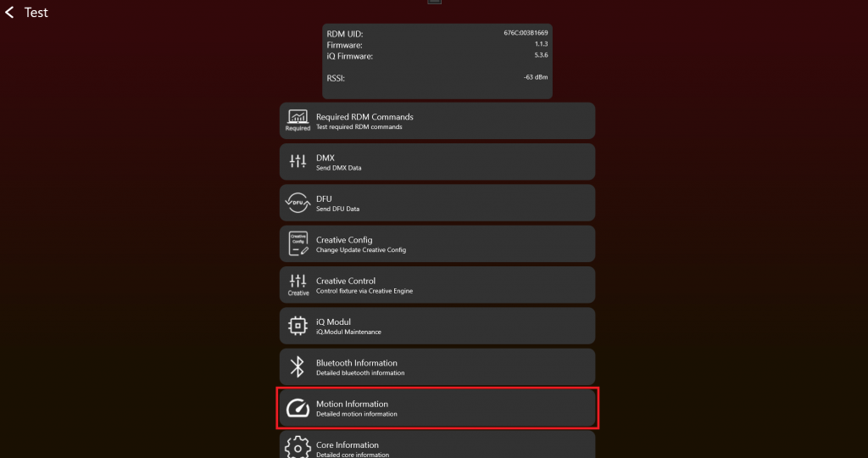Open Creative Config menu entry
The image size is (868, 458).
(x=437, y=243)
